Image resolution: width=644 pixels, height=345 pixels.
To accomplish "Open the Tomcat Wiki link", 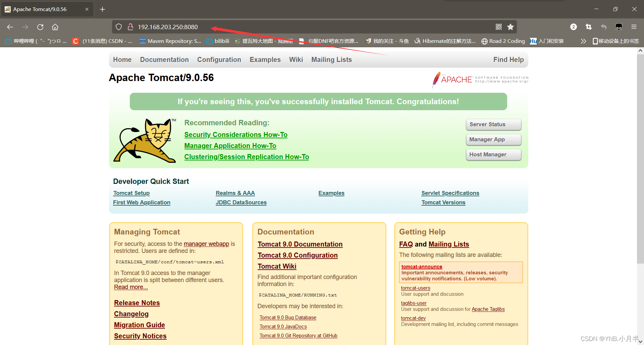I will pyautogui.click(x=277, y=266).
